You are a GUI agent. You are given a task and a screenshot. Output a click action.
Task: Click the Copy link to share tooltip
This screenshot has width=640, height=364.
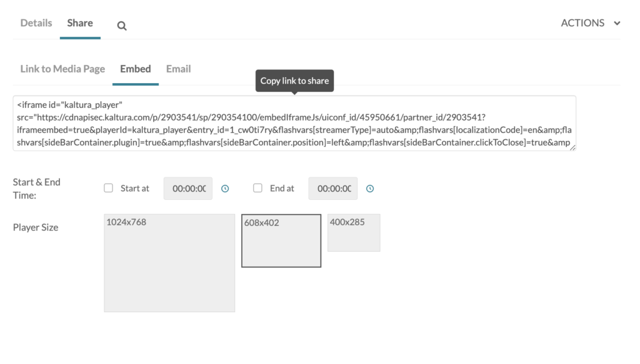tap(294, 81)
